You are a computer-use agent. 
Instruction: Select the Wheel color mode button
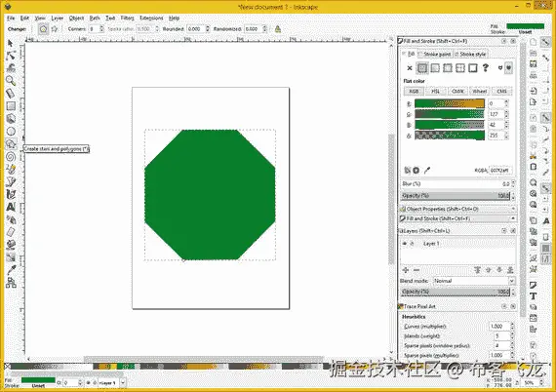coord(479,92)
